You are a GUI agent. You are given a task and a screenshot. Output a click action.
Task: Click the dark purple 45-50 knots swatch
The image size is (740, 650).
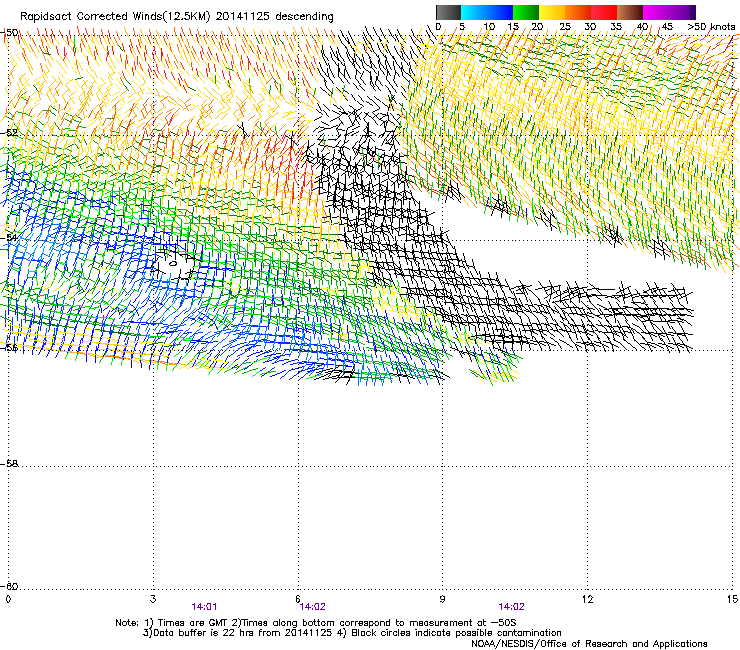pyautogui.click(x=682, y=12)
